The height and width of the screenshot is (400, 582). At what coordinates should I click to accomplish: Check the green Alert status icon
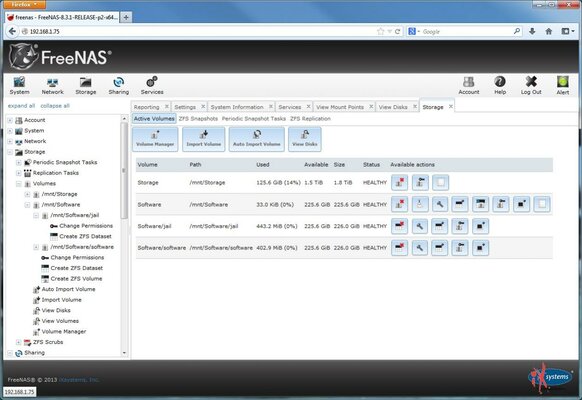pyautogui.click(x=563, y=86)
